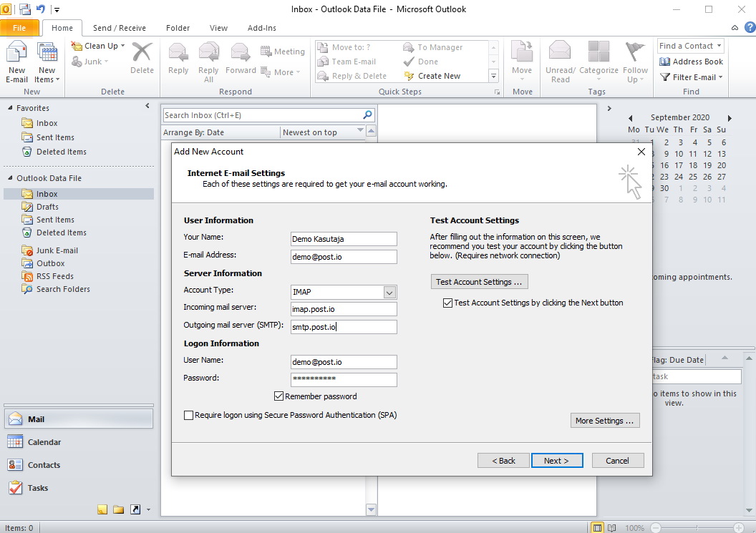The width and height of the screenshot is (756, 533).
Task: Switch to the Folder tab
Action: [178, 28]
